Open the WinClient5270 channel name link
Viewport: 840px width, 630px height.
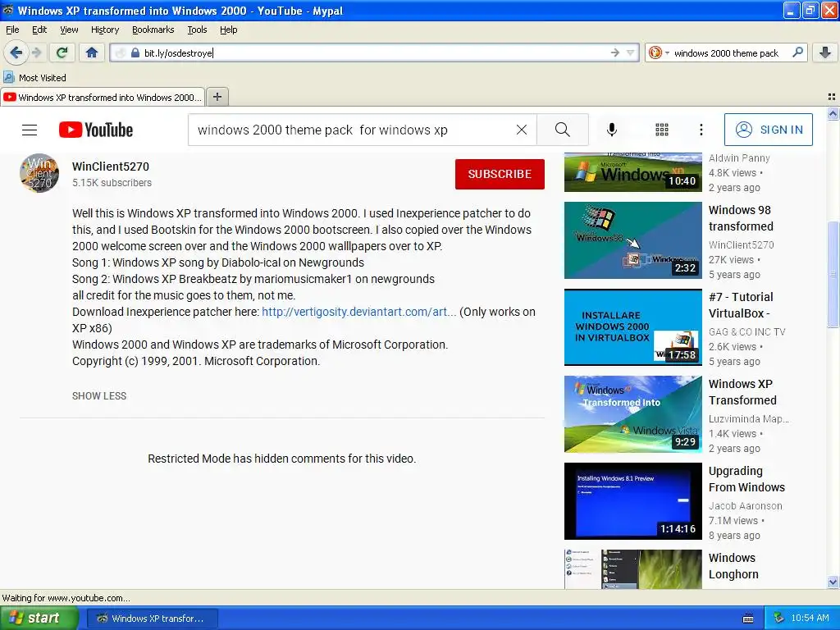[111, 167]
